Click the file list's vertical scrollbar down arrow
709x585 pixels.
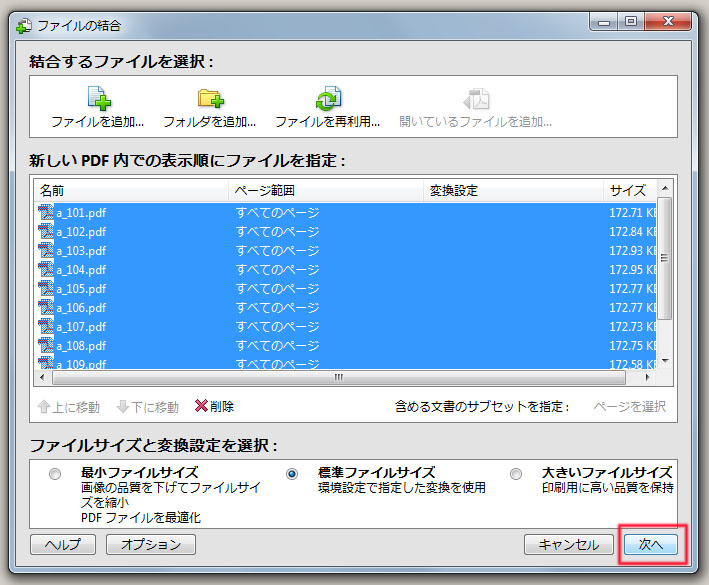(665, 361)
